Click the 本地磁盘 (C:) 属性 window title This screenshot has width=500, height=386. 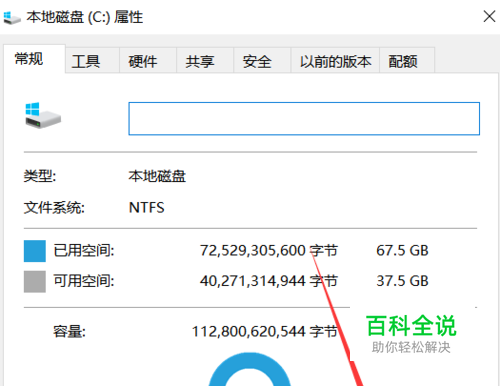[85, 17]
